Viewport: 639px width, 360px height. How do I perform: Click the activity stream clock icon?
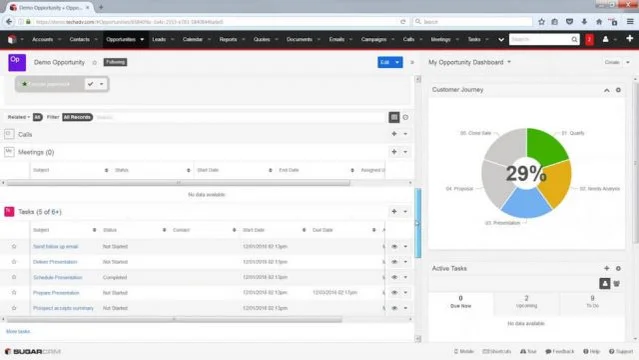(405, 117)
